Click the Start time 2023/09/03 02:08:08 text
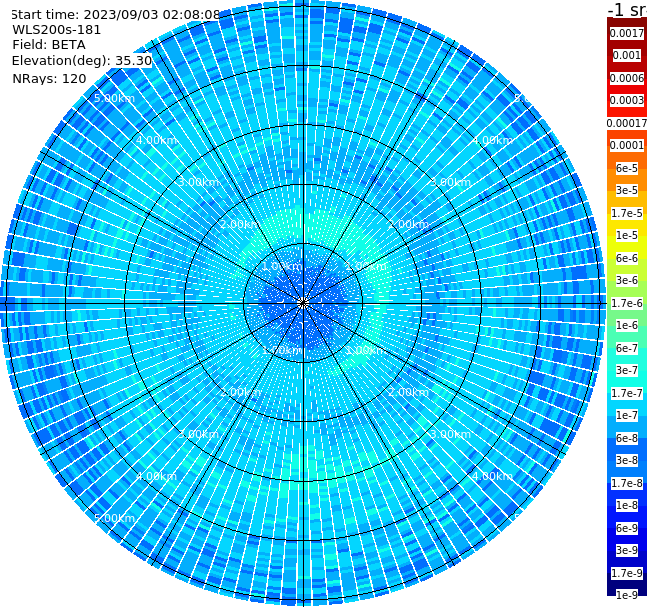This screenshot has width=647, height=607. click(x=115, y=14)
